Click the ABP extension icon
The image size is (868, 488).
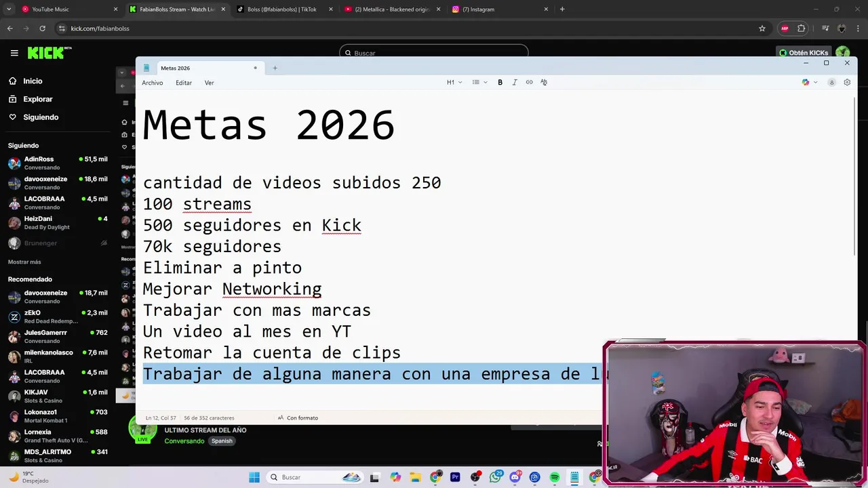(x=785, y=28)
